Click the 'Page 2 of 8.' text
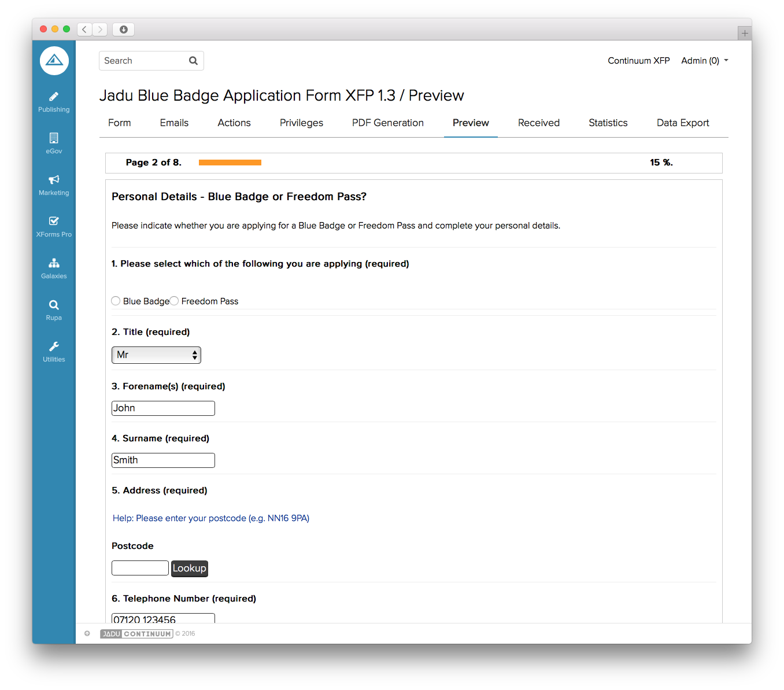784x690 pixels. click(x=154, y=163)
